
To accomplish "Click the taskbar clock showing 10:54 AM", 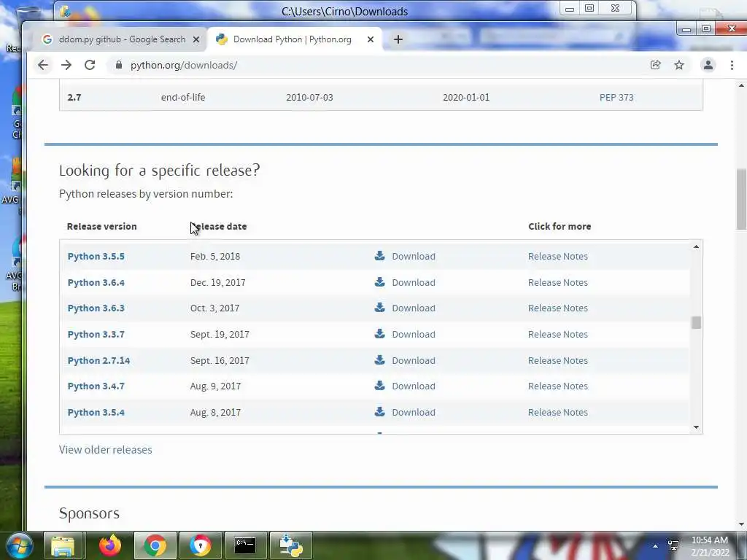I will (709, 540).
